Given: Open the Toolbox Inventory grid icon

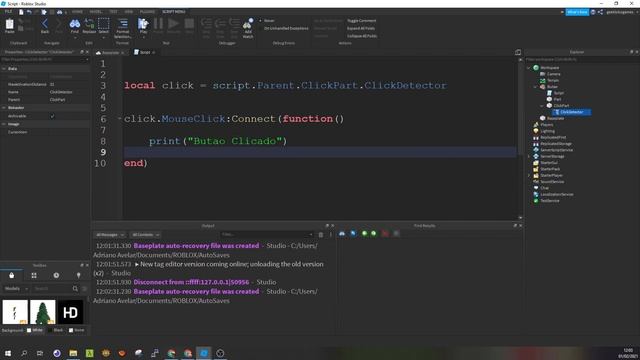Looking at the screenshot, I should pos(34,276).
